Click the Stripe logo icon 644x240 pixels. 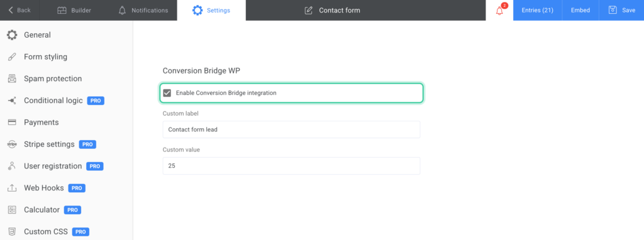(x=12, y=144)
